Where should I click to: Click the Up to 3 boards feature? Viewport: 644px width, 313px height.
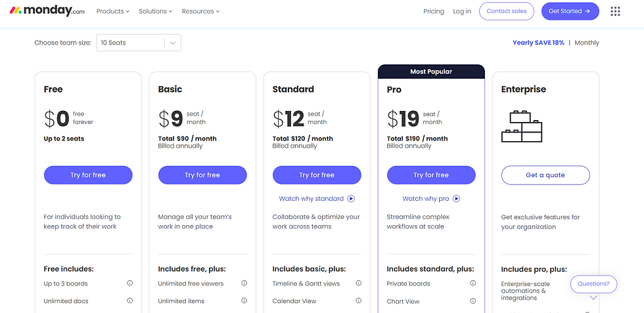(66, 283)
